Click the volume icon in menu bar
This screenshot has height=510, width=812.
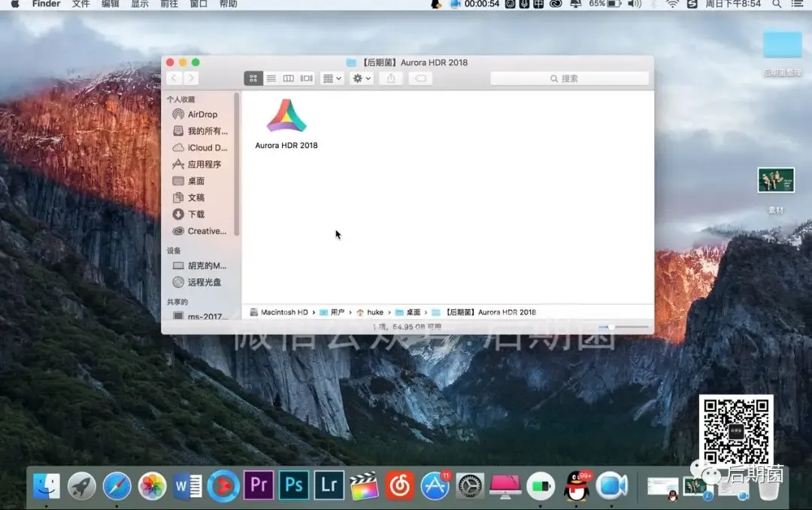point(635,4)
